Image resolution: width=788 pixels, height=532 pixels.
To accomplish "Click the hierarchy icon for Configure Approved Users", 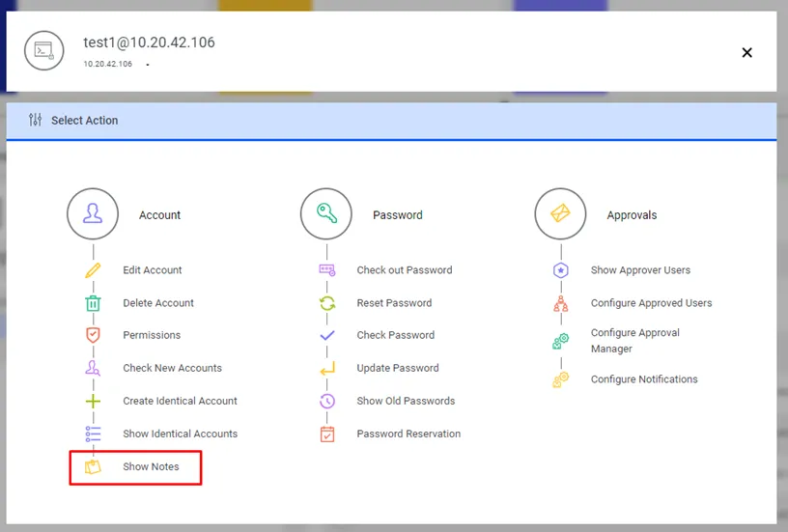I will coord(561,303).
